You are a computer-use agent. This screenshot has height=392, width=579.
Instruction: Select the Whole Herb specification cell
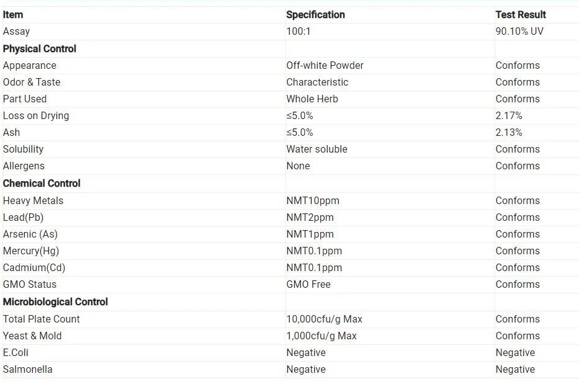coord(312,99)
